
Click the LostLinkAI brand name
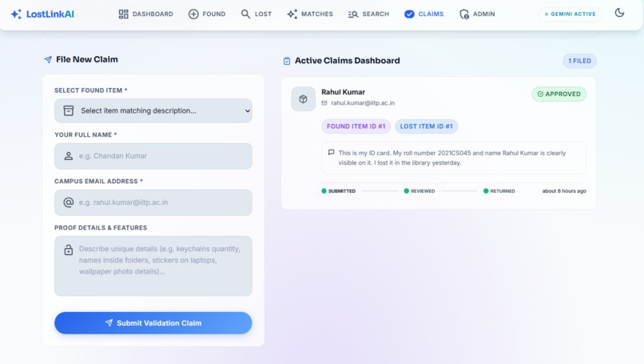coord(50,14)
